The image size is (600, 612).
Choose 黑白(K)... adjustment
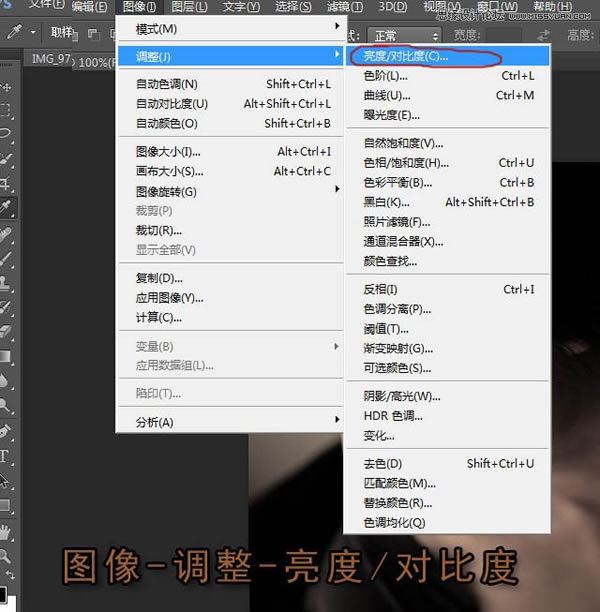447,202
